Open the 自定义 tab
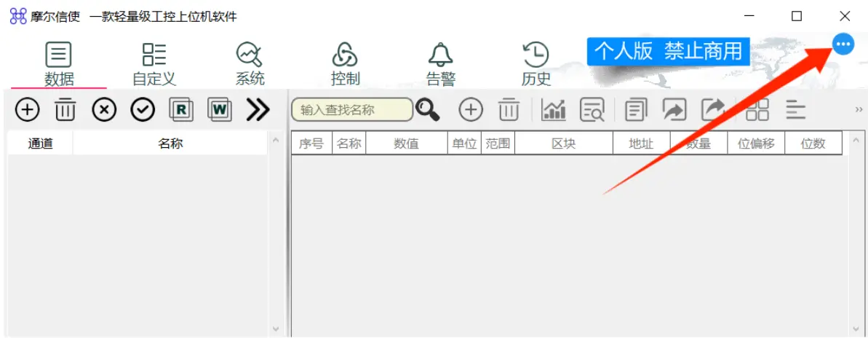 click(154, 64)
